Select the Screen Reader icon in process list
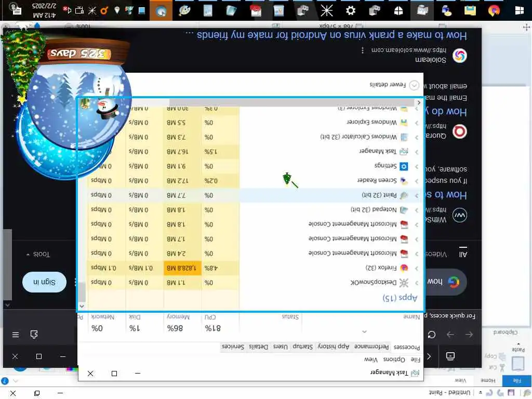Screen dimensions: 532x399 point(404,181)
